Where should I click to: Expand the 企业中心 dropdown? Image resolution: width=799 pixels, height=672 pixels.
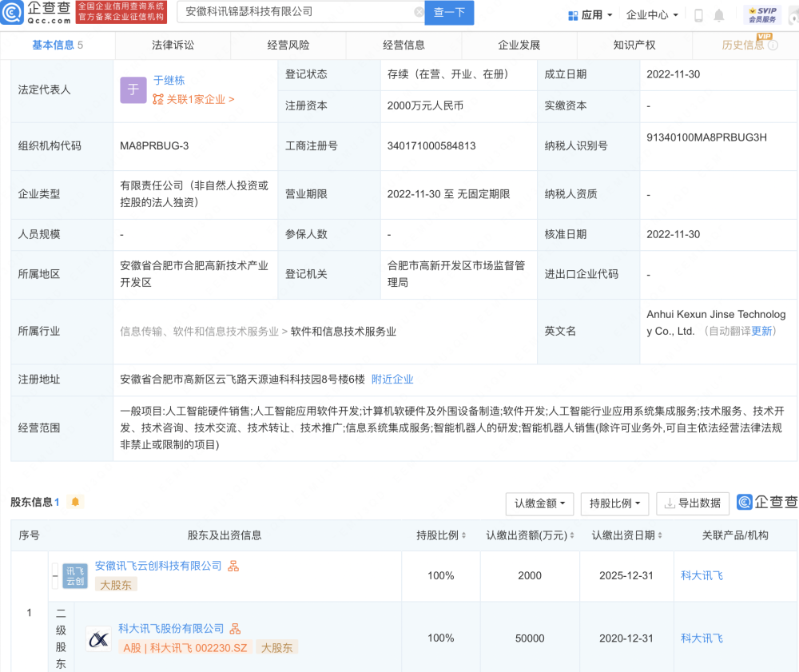click(652, 15)
